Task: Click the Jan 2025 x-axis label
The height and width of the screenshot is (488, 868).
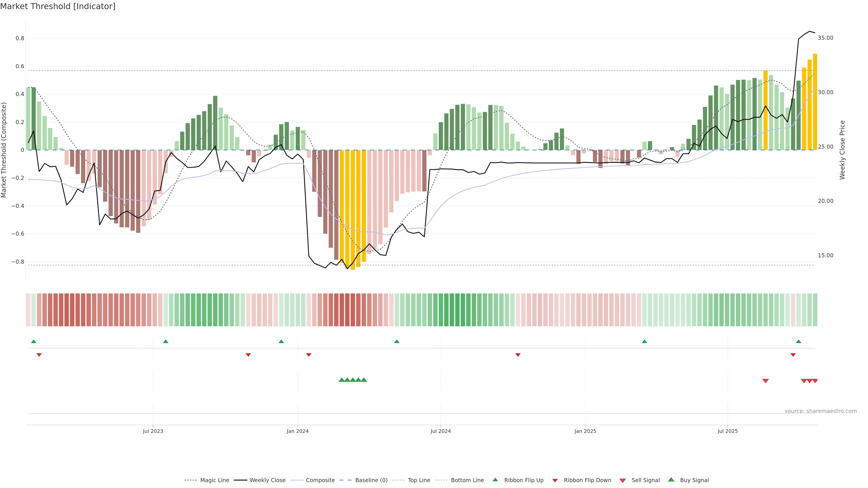Action: (585, 431)
